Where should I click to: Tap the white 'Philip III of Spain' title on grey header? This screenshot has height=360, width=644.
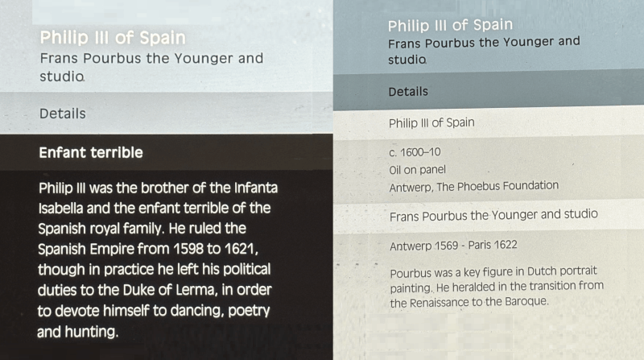click(x=113, y=37)
